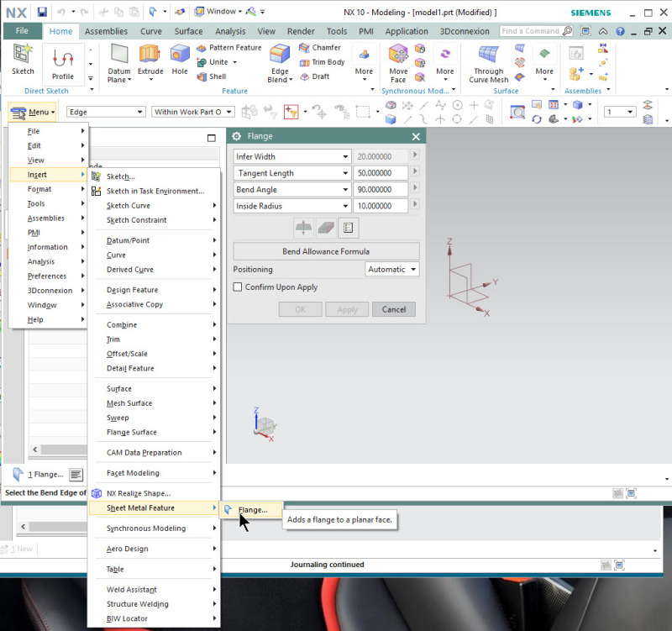Viewport: 672px width, 631px height.
Task: Open the Weld Assistant submenu
Action: click(x=155, y=590)
